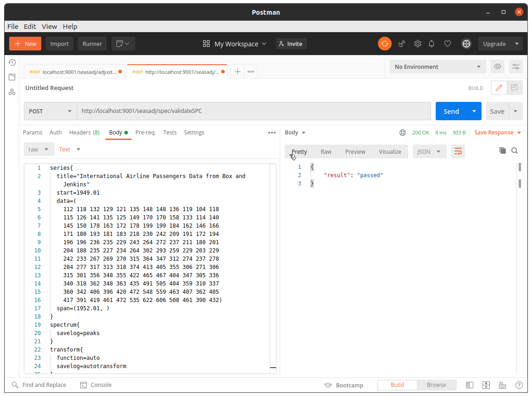Open Bootcamp from status bar

(x=344, y=385)
